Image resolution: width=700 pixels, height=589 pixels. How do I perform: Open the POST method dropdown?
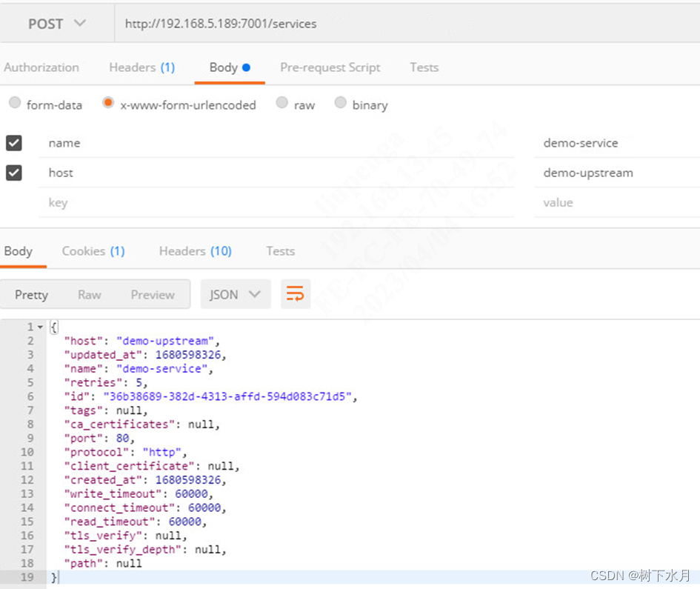pos(57,24)
